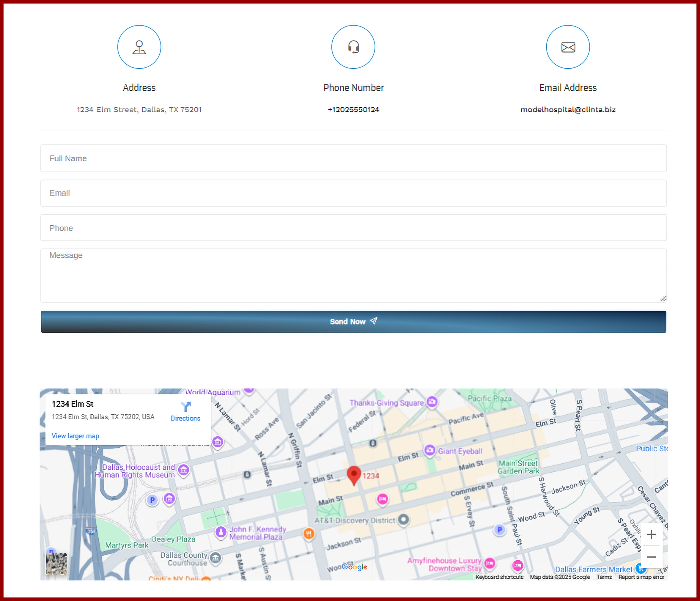Viewport: 700px width, 601px height.
Task: Click the Thanks-Giving Square map pin
Action: point(432,402)
